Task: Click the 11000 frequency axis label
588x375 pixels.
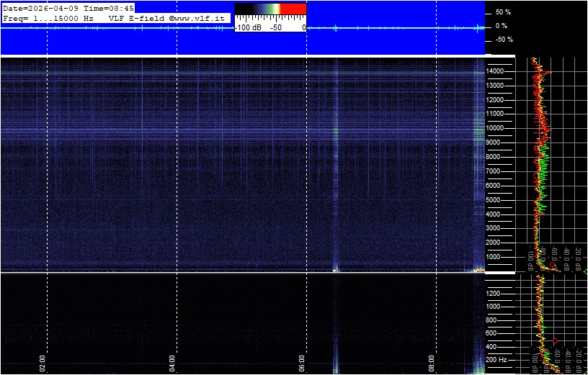Action: (495, 114)
